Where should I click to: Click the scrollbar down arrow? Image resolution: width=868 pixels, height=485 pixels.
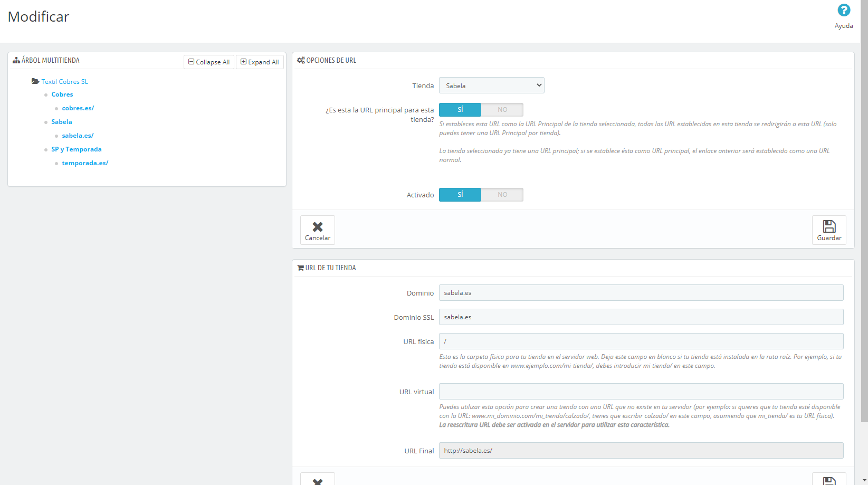tap(864, 481)
